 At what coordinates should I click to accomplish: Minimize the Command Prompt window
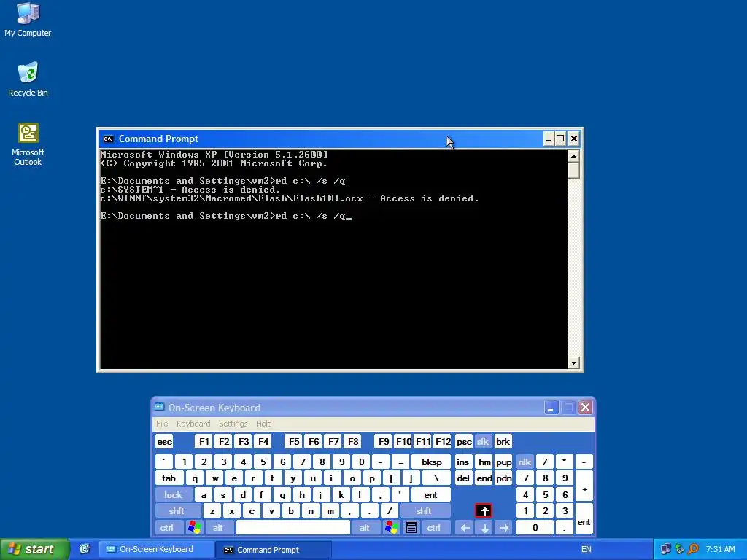point(549,139)
